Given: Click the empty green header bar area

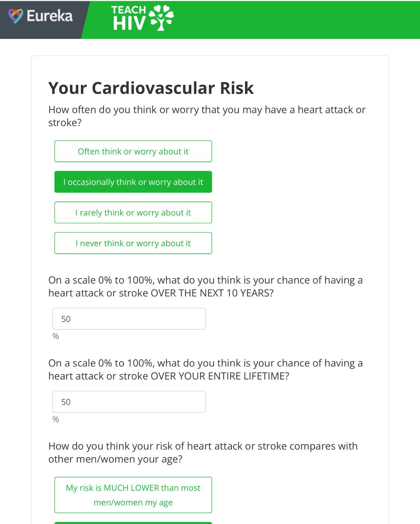Looking at the screenshot, I should [296, 19].
